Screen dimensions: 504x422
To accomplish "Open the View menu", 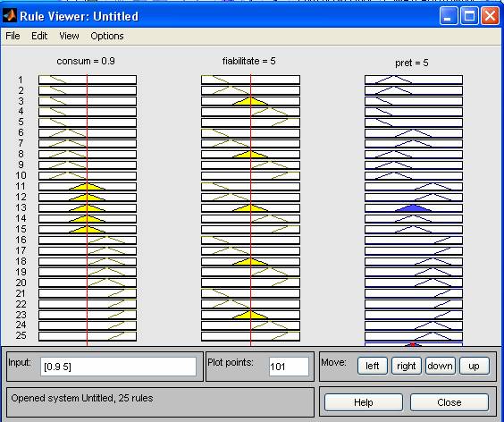I will coord(69,36).
